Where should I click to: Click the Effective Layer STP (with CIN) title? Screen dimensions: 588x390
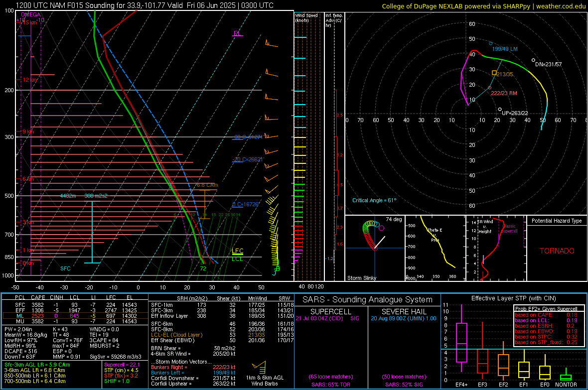513,298
